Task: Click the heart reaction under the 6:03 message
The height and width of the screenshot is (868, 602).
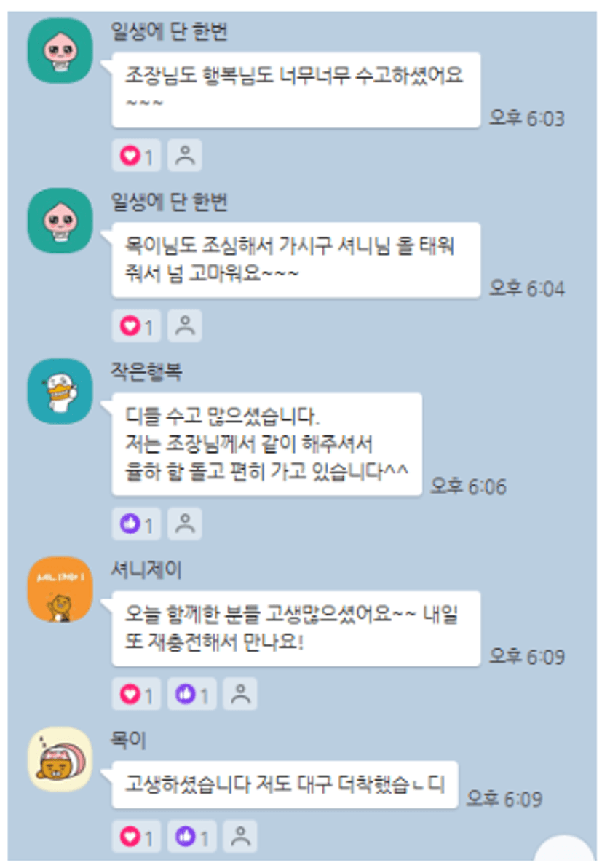Action: [x=136, y=156]
